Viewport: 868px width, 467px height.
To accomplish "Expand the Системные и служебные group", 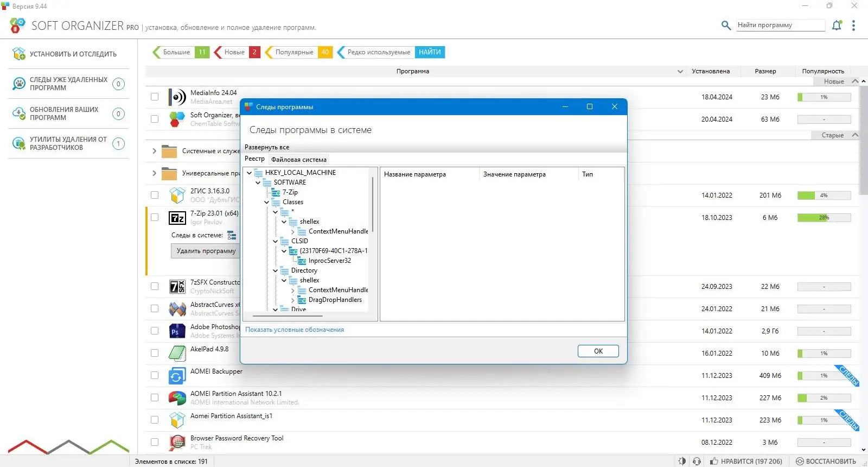I will point(154,151).
